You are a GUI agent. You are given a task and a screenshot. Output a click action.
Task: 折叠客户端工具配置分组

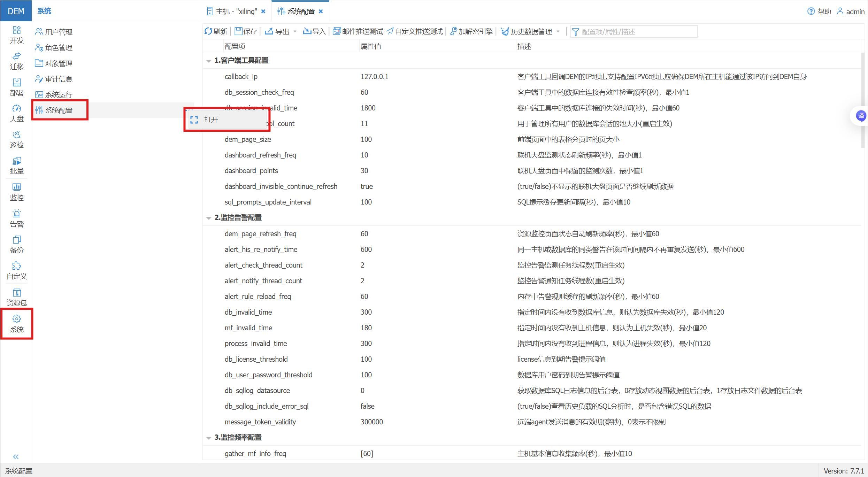coord(208,61)
